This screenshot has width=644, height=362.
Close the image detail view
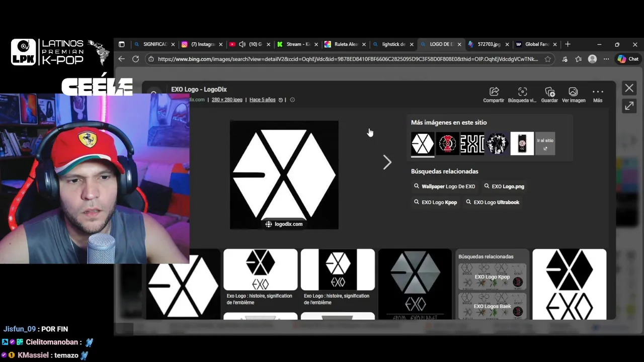pos(629,88)
